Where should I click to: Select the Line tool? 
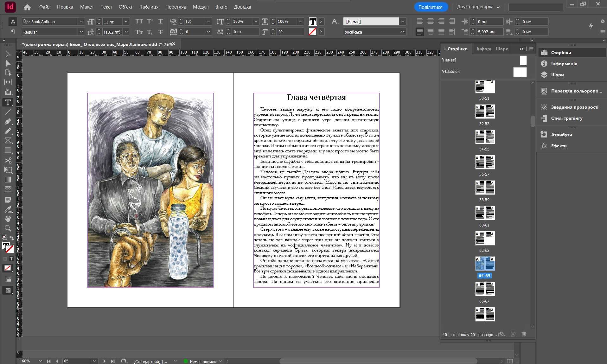coord(8,112)
